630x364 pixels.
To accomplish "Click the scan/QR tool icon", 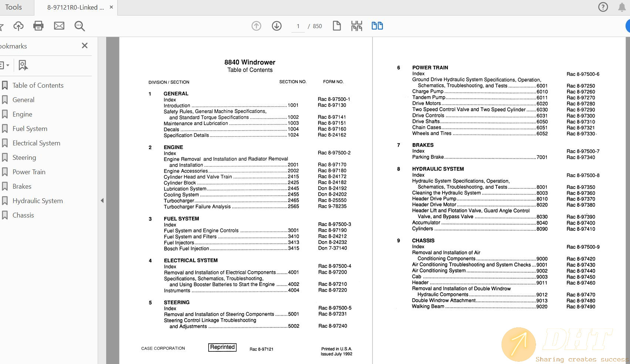I will pyautogui.click(x=357, y=26).
